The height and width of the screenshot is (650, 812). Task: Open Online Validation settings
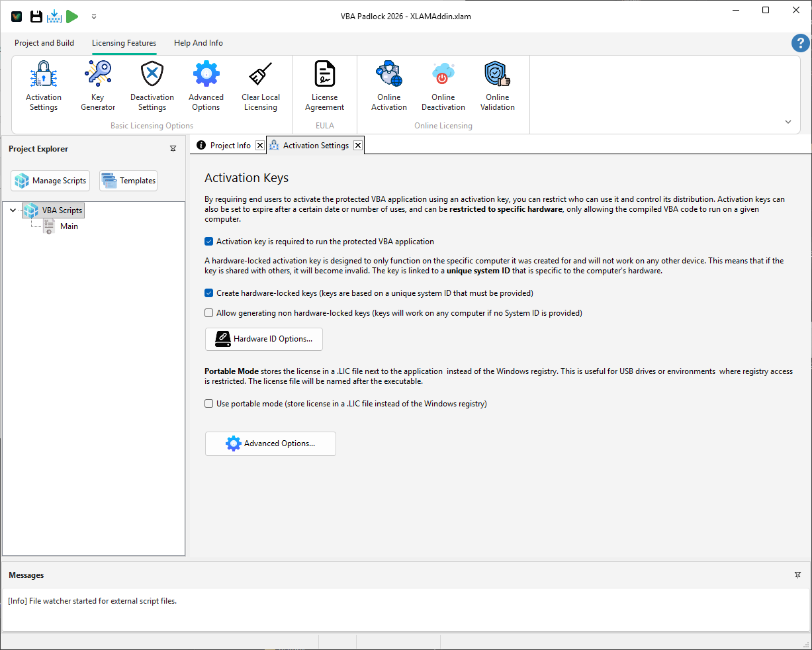pyautogui.click(x=497, y=85)
